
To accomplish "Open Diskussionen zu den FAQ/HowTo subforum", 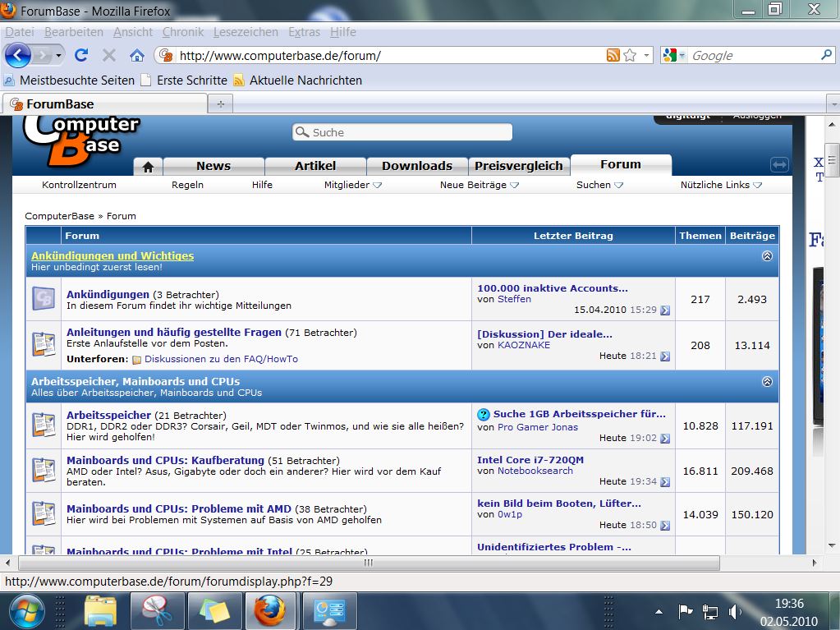I will [221, 359].
